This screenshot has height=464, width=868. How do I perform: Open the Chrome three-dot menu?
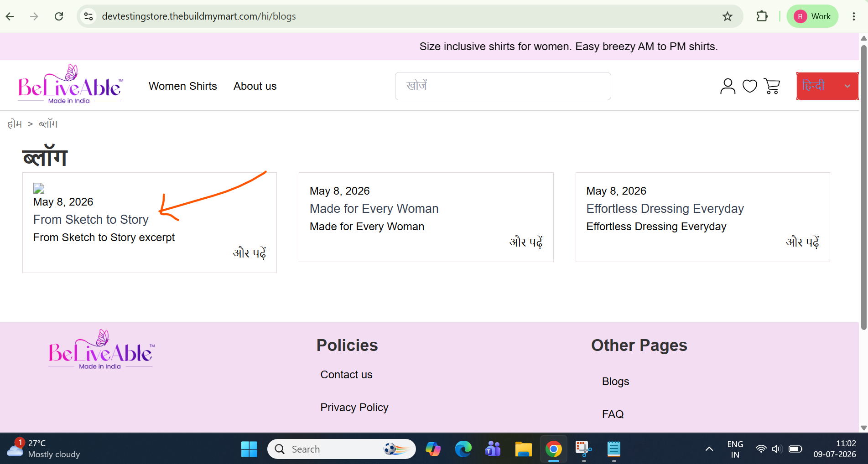(x=853, y=16)
